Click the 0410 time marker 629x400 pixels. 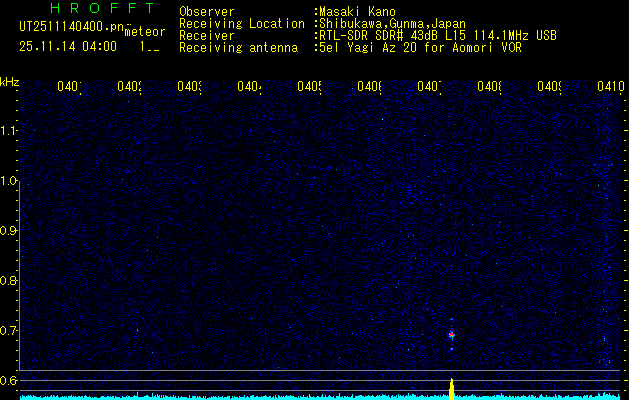click(x=611, y=86)
